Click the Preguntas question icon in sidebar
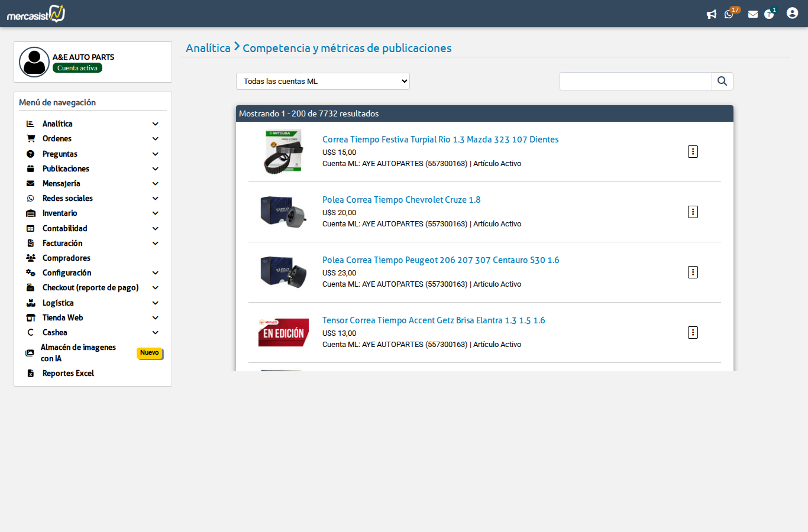This screenshot has width=808, height=532. pos(30,154)
